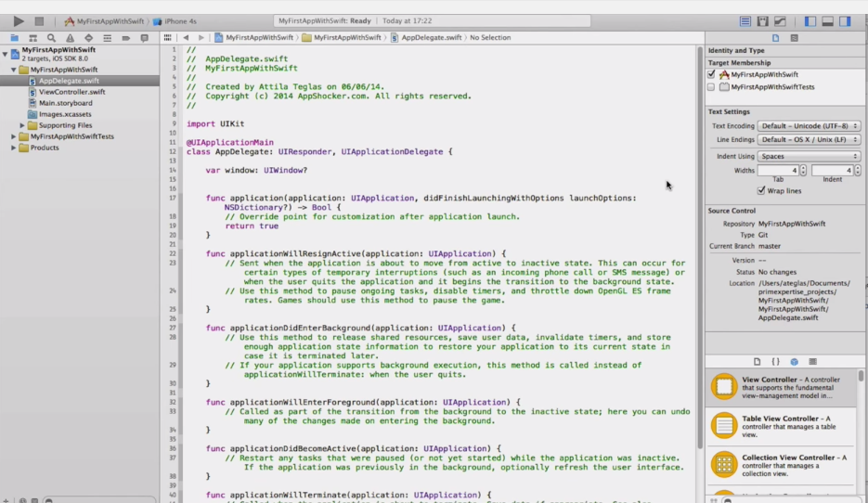The width and height of the screenshot is (868, 503).
Task: Hide the Navigator panel
Action: (x=810, y=20)
